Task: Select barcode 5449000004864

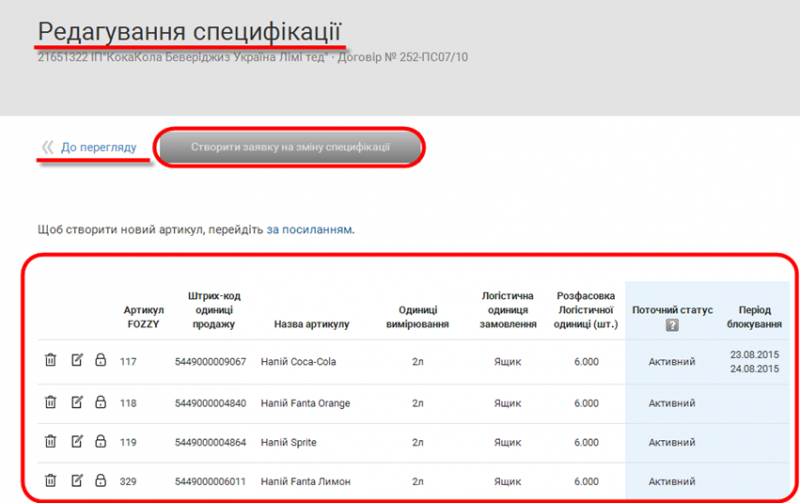Action: click(210, 442)
